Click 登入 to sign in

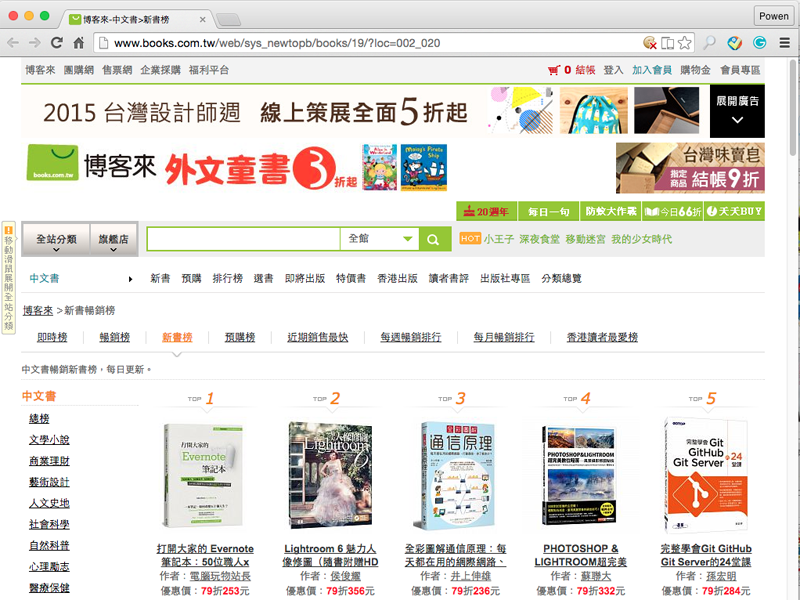(613, 70)
